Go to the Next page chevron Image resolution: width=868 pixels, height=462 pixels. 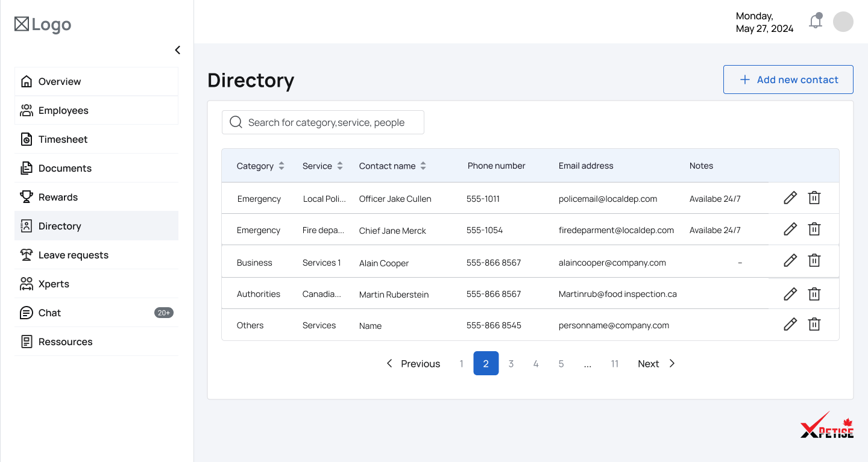pyautogui.click(x=671, y=363)
